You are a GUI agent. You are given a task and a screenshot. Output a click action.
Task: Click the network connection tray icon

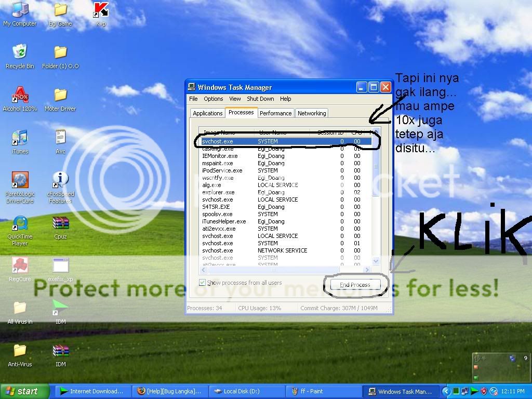pos(465,391)
